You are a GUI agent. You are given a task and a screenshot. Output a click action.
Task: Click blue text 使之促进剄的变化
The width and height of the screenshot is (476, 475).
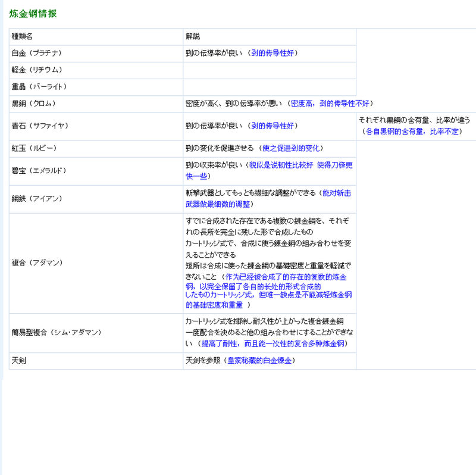point(292,148)
